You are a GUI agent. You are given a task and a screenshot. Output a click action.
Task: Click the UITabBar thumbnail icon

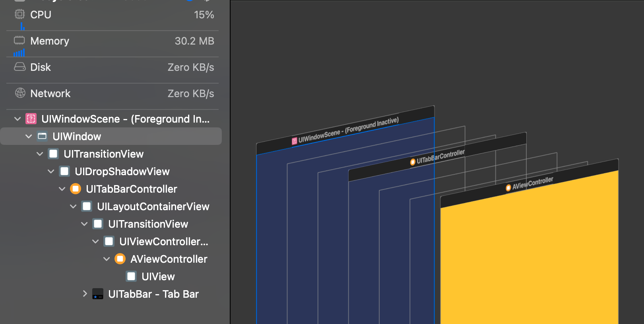(98, 294)
